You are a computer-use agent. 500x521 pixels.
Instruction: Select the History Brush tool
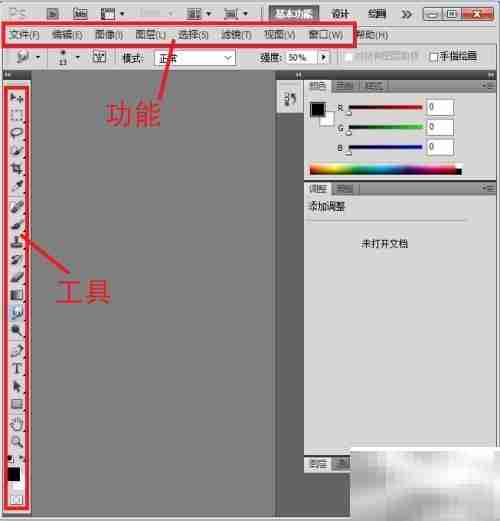(x=17, y=259)
